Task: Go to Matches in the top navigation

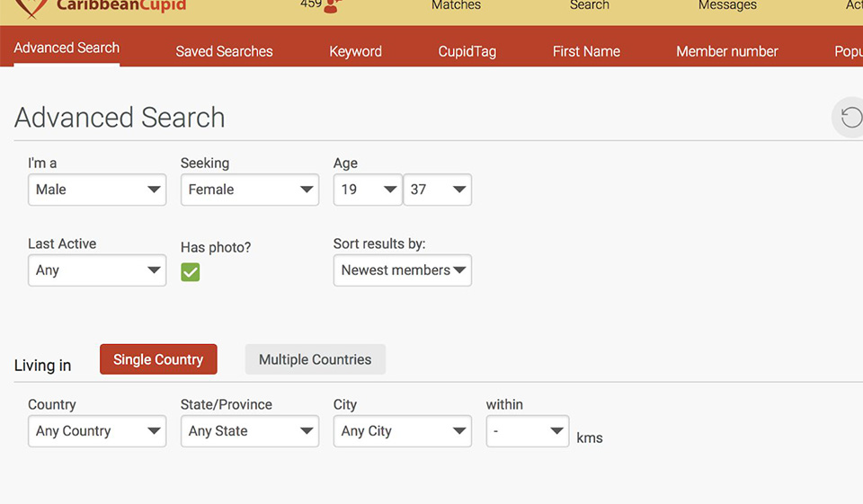Action: [x=456, y=6]
